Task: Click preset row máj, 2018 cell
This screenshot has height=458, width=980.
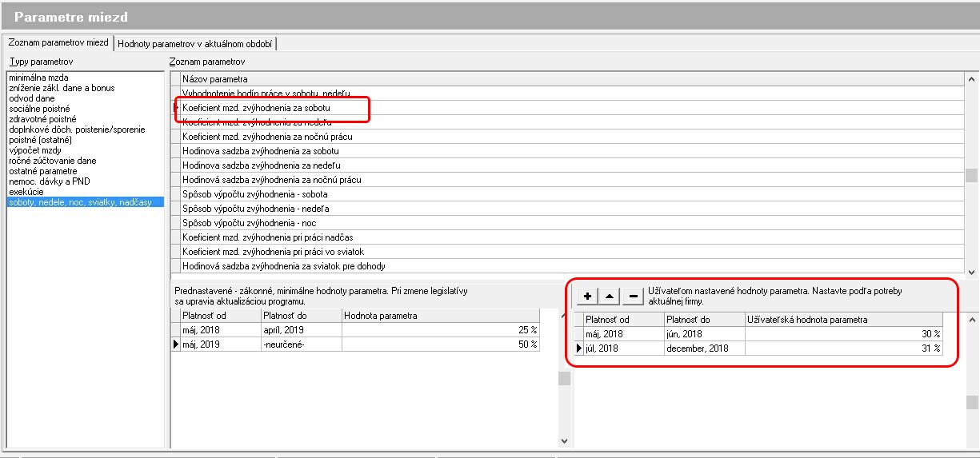Action: tap(220, 329)
